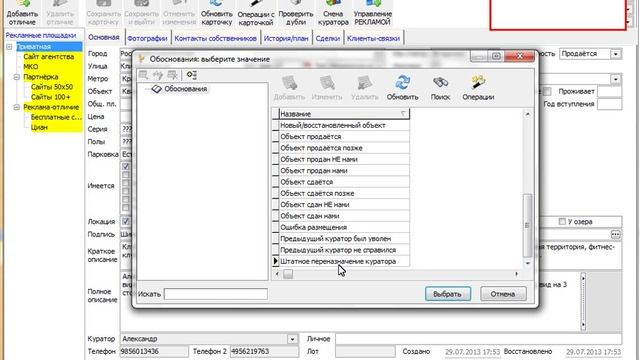Viewport: 640px width, 360px height.
Task: Select row Объект сдан НЕ нами
Action: pyautogui.click(x=344, y=204)
